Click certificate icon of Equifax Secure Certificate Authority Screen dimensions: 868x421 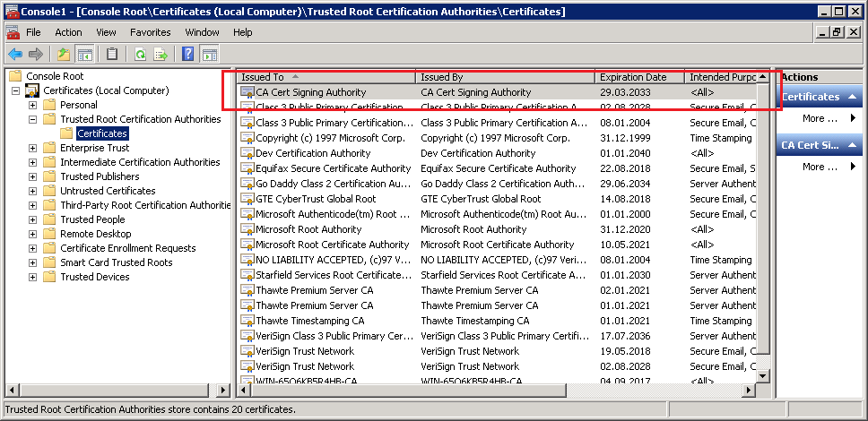point(247,168)
